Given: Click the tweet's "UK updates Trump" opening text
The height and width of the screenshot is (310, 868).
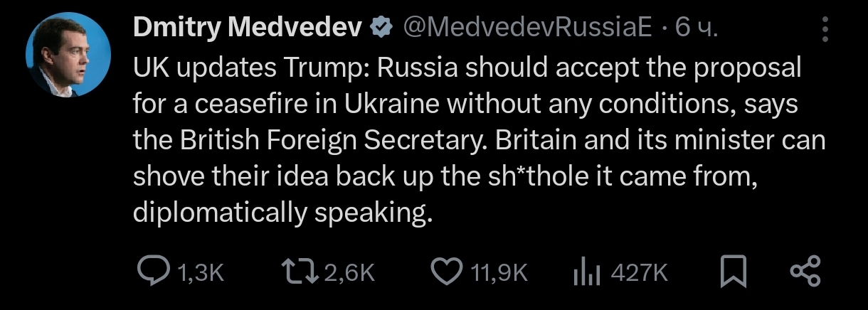Looking at the screenshot, I should coord(251,67).
